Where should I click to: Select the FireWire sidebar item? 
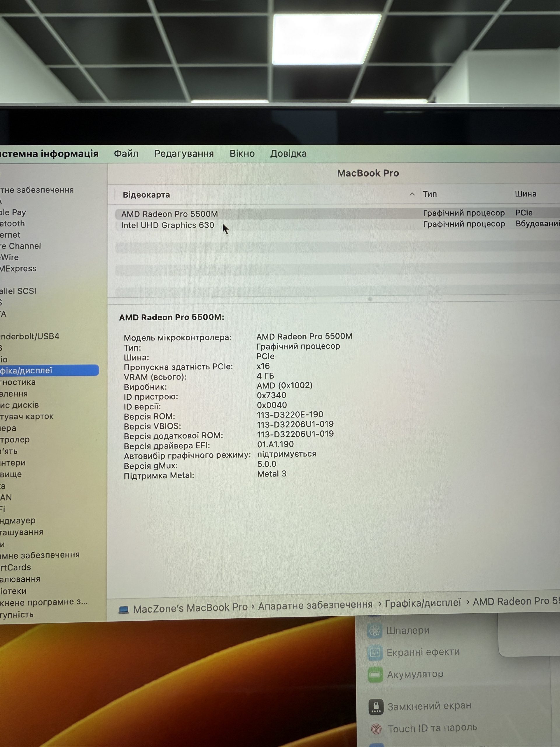[x=9, y=257]
